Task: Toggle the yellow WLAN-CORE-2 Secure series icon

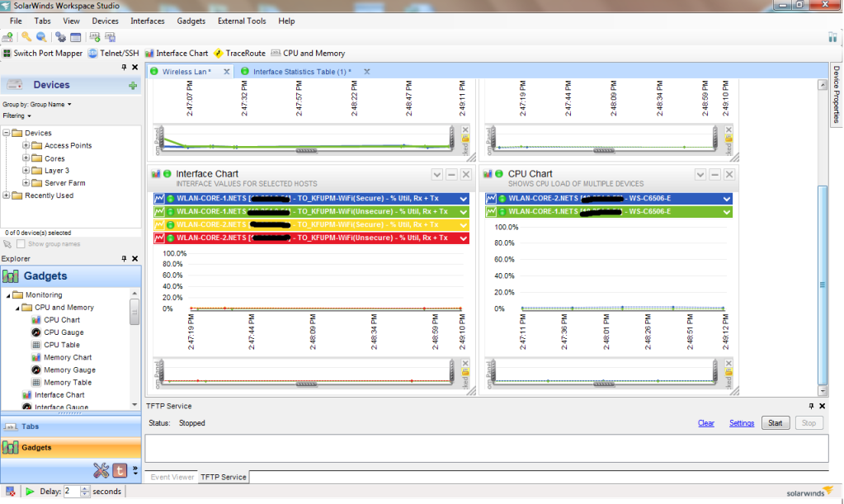Action: coord(160,224)
